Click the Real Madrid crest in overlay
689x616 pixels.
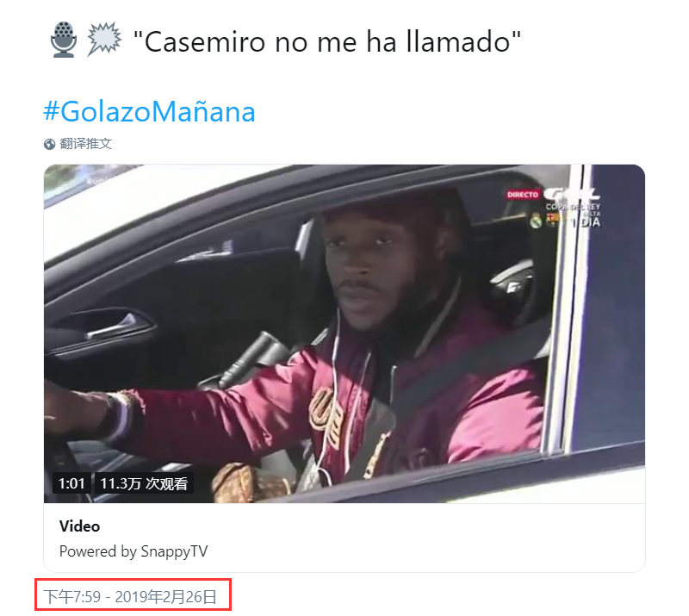tap(536, 221)
